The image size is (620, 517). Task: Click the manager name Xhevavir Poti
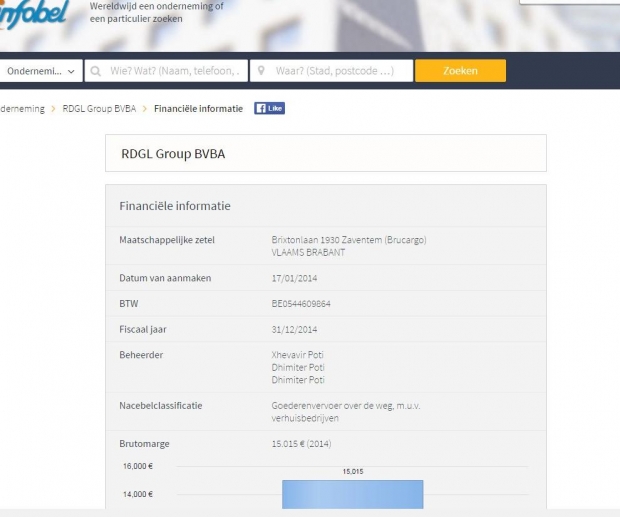pyautogui.click(x=298, y=355)
